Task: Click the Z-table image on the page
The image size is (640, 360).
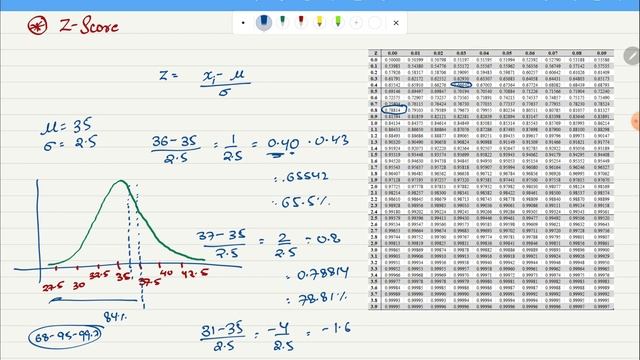Action: coord(491,180)
